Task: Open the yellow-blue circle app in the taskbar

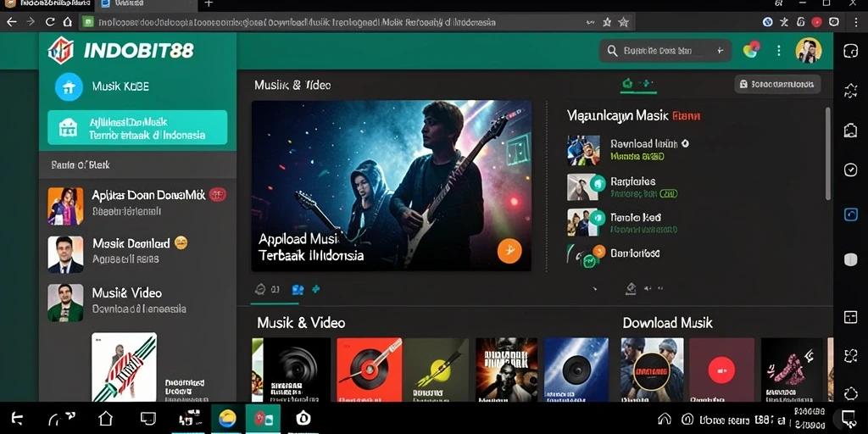Action: (227, 419)
